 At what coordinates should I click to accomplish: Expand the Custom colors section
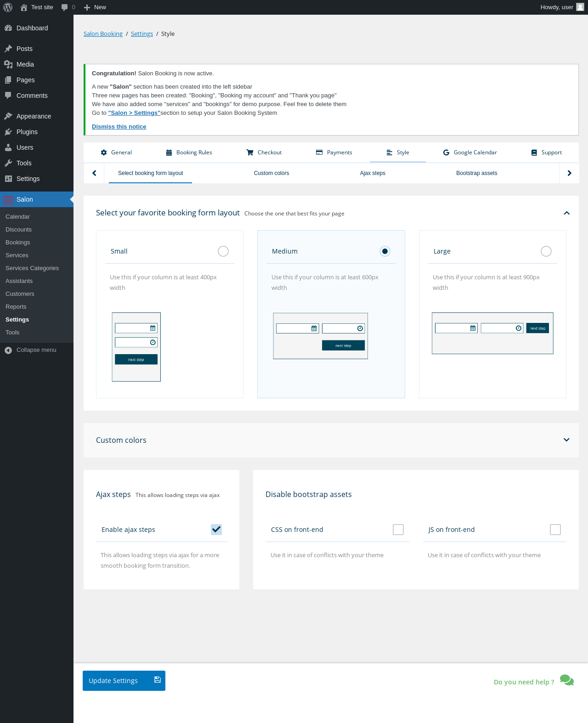click(567, 440)
